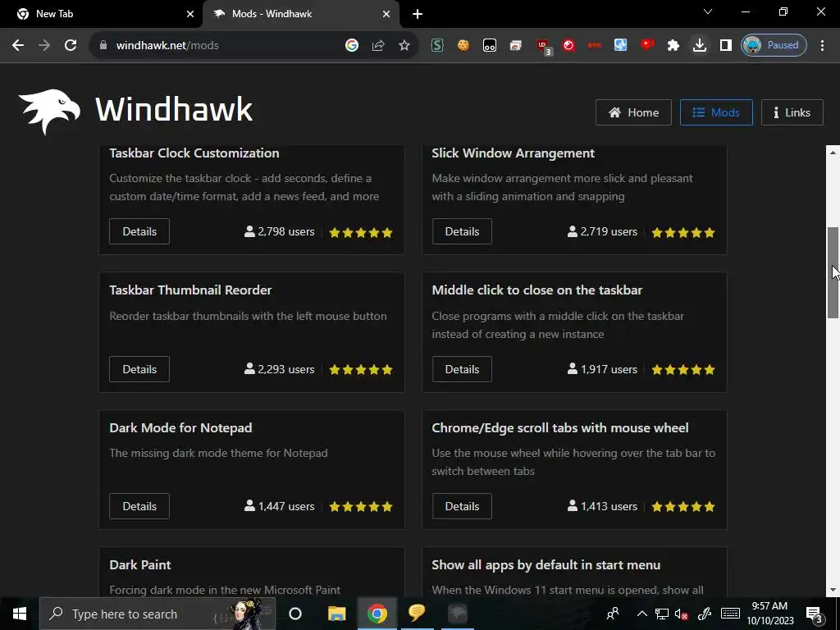Click the uBlock Origin extension icon
This screenshot has height=630, width=840.
[543, 46]
